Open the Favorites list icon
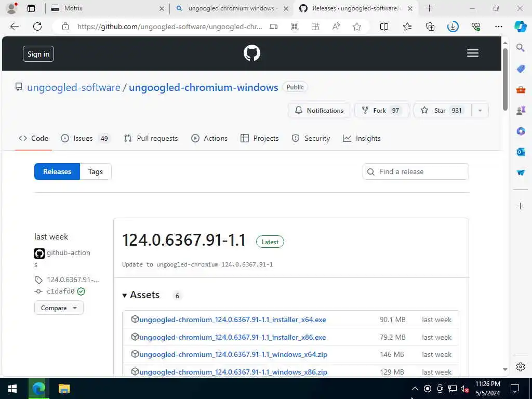 (407, 26)
